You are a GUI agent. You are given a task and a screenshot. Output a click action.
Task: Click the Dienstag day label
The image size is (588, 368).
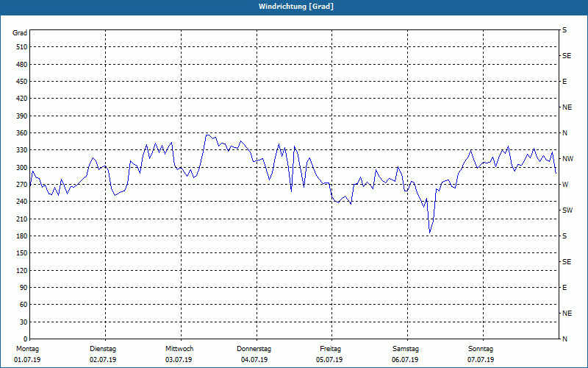click(x=103, y=349)
